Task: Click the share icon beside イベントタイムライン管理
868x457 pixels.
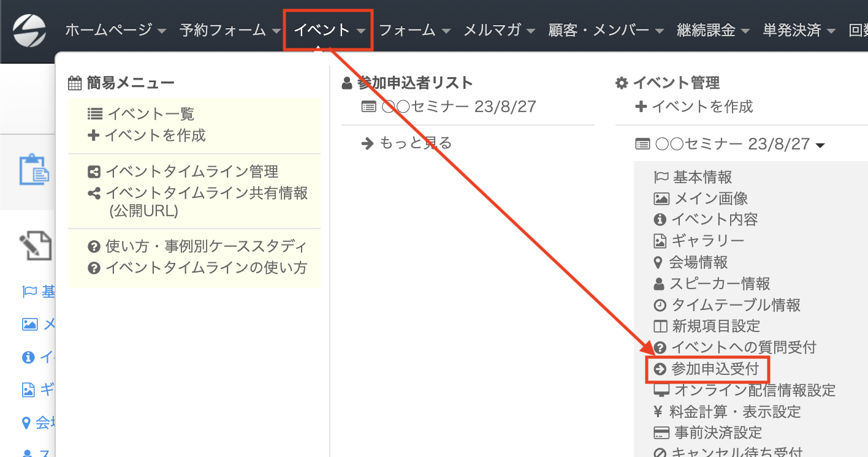Action: pyautogui.click(x=94, y=172)
